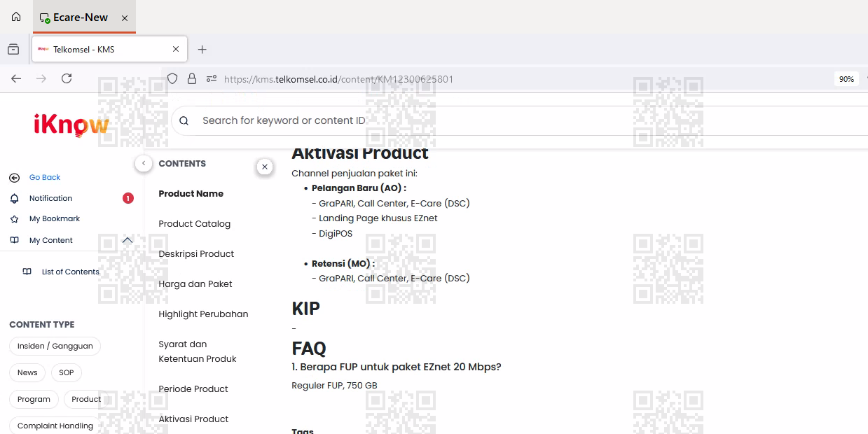Click the CONTENTS panel heading

[182, 164]
